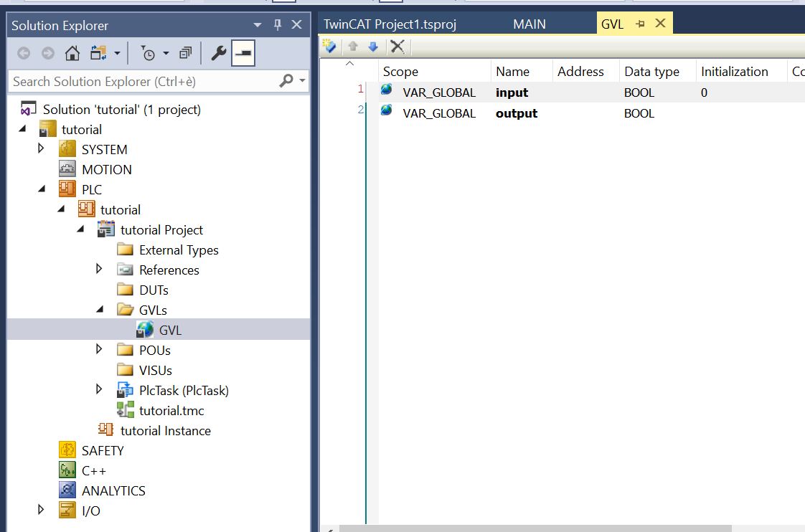Screen dimensions: 805x532
Task: Click the SAFETY node icon
Action: [x=67, y=451]
